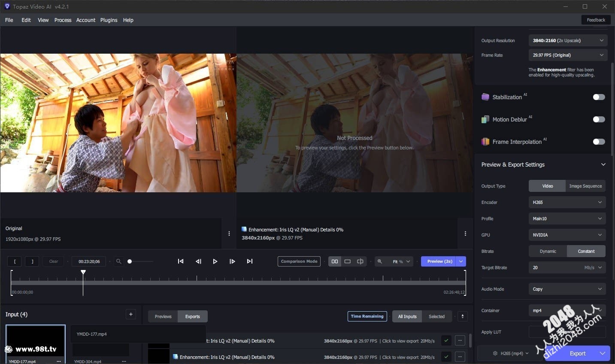This screenshot has height=364, width=615.
Task: Enable Frame Interpolation switch
Action: pos(599,142)
